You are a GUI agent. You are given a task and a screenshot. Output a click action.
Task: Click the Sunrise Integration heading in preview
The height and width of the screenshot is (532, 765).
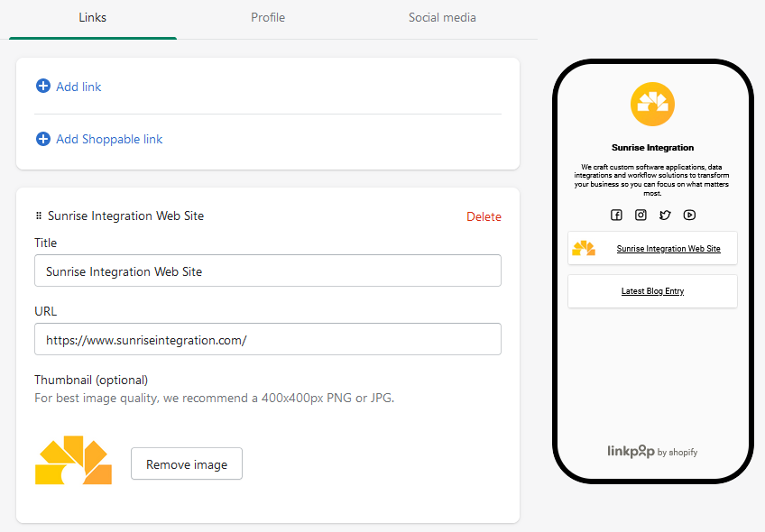(x=652, y=147)
